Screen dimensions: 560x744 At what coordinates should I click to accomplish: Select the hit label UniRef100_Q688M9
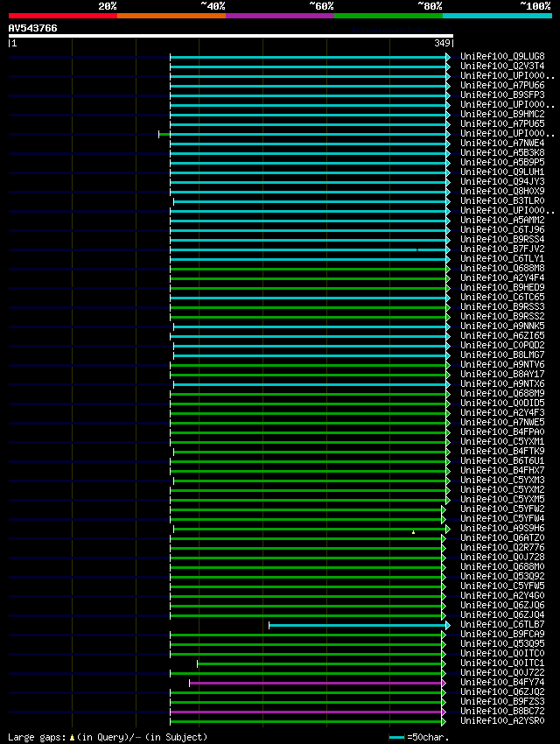502,393
